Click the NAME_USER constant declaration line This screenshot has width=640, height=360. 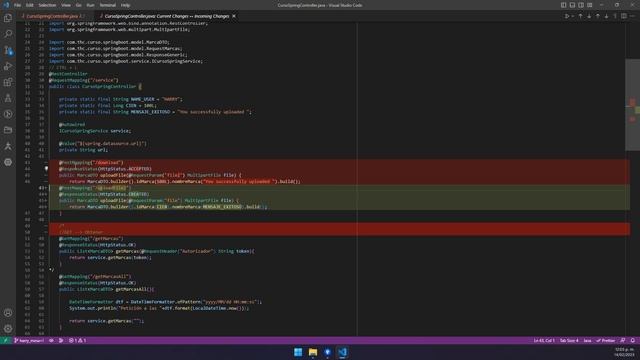click(x=120, y=99)
